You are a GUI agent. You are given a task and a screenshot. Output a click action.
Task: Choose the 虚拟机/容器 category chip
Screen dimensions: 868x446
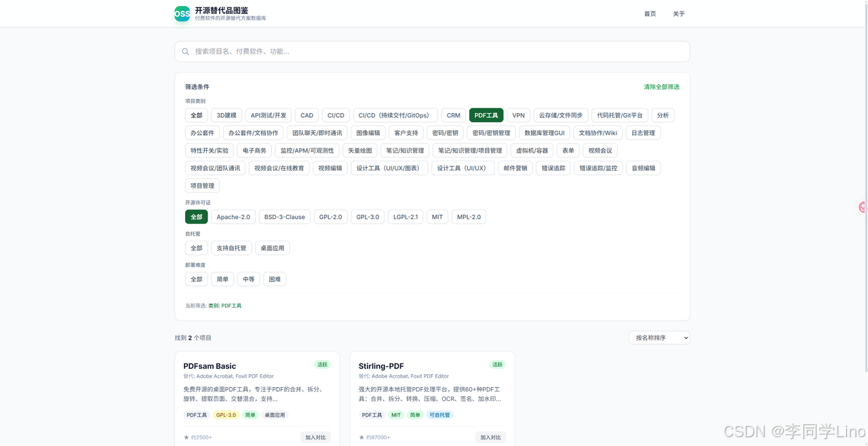[532, 150]
